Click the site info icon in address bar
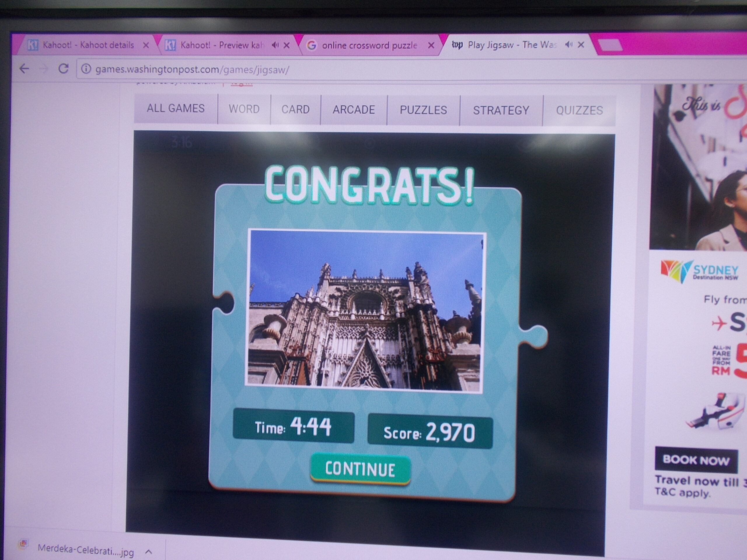747x560 pixels. (x=86, y=69)
